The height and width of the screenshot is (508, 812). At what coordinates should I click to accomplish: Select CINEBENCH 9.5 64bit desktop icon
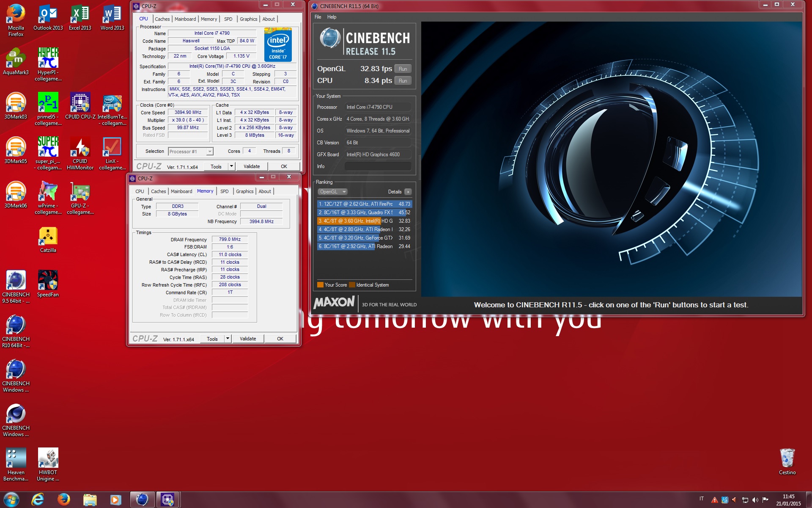pyautogui.click(x=16, y=287)
